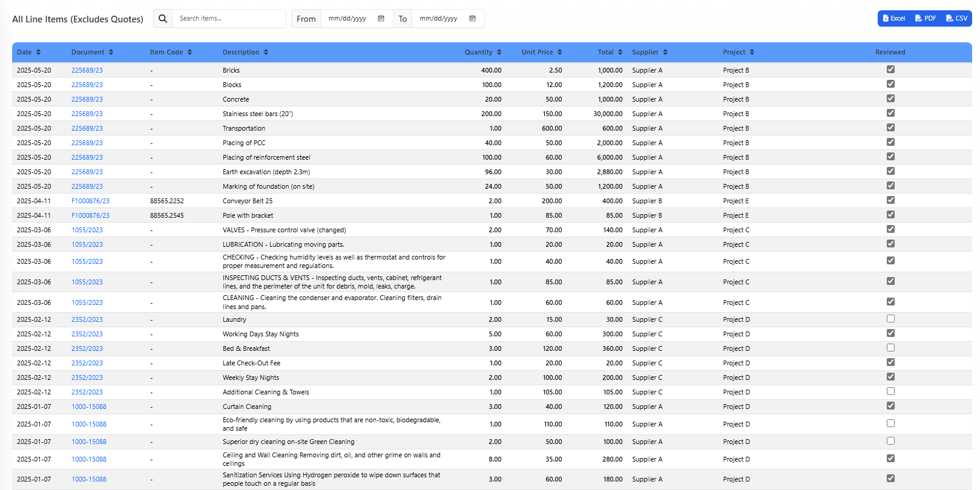Export line items to Excel

894,19
